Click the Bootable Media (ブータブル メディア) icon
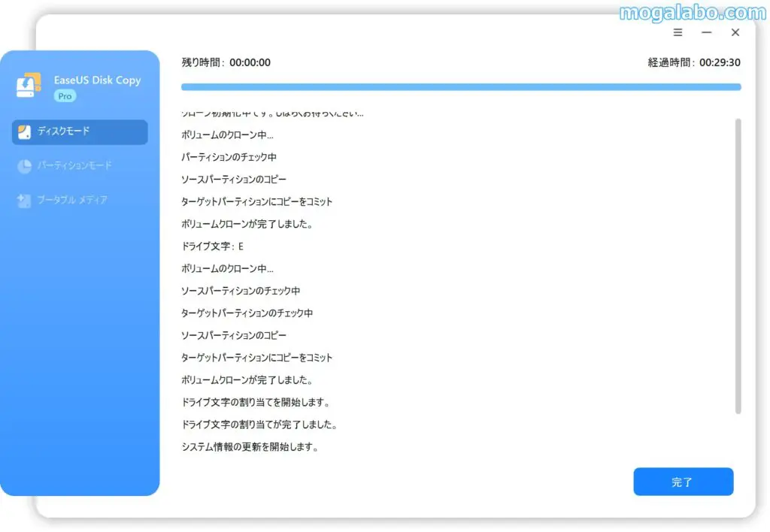770x532 pixels. 24,201
